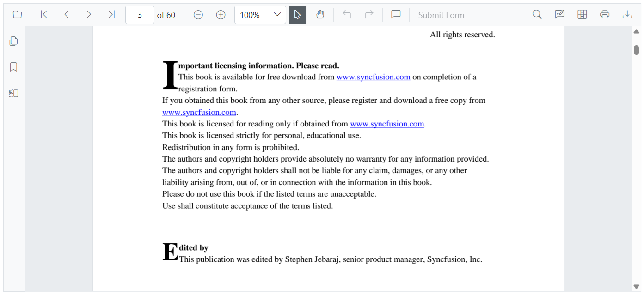Go to the first page
The height and width of the screenshot is (295, 644).
44,15
